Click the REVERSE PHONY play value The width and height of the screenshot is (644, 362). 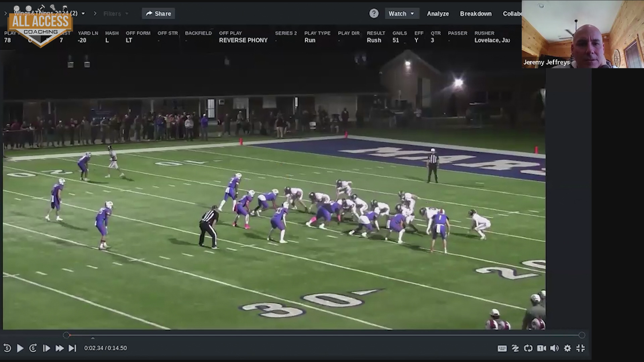[x=243, y=40]
